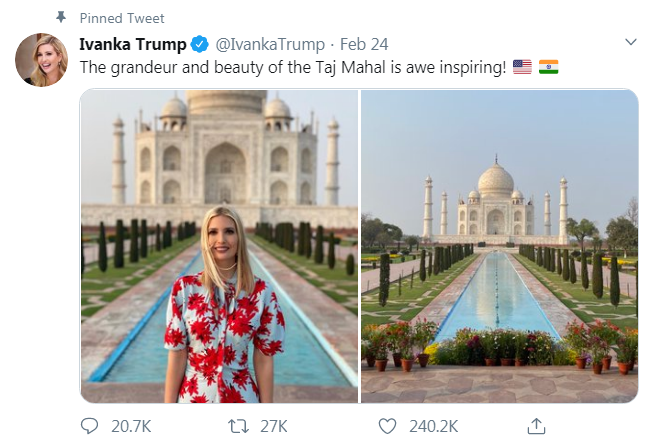
Task: Open the right Taj Mahal reflecting pool photo
Action: [x=498, y=246]
